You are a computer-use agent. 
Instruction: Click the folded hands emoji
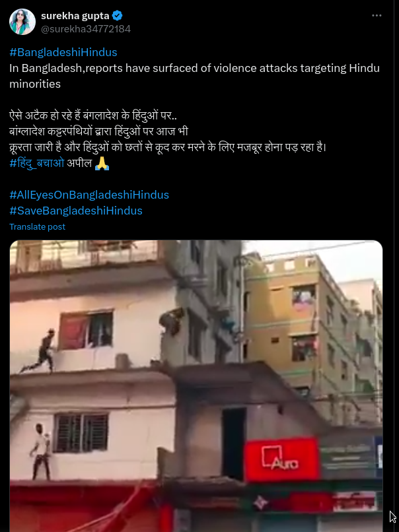click(102, 163)
